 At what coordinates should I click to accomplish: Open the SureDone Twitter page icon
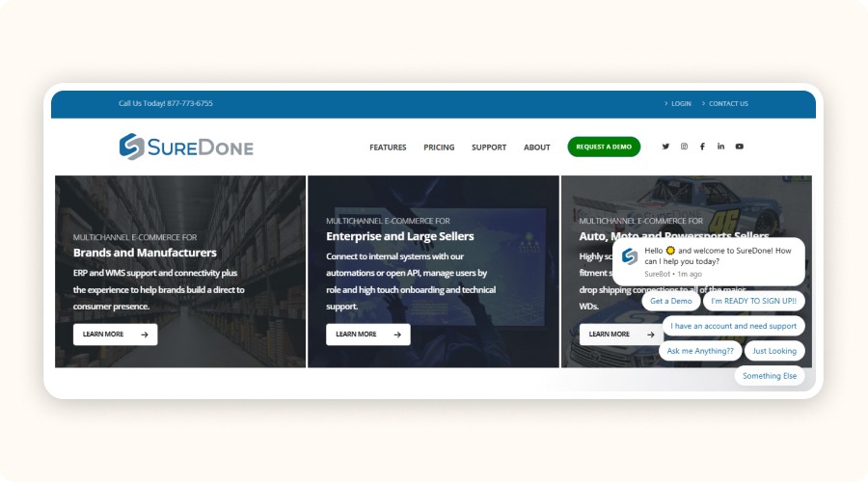click(x=665, y=147)
